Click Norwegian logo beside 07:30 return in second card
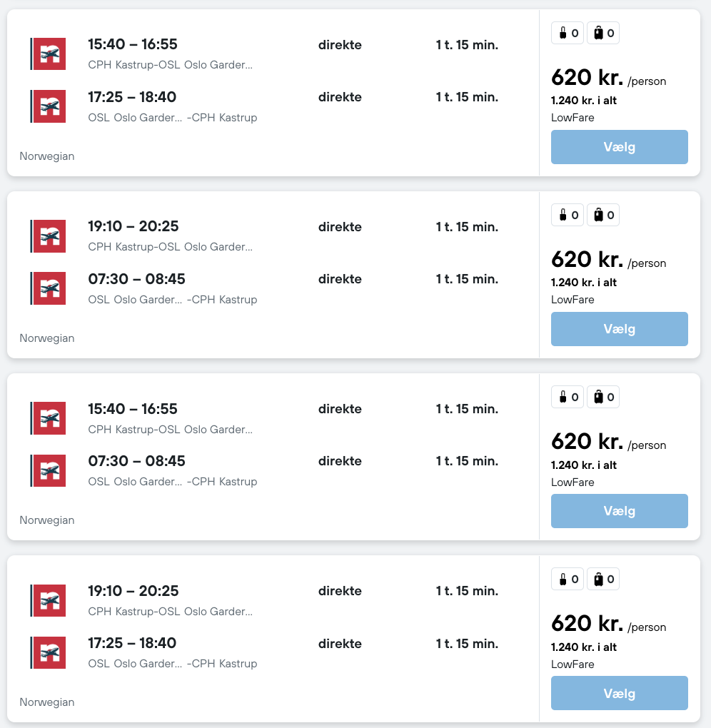 pyautogui.click(x=49, y=288)
